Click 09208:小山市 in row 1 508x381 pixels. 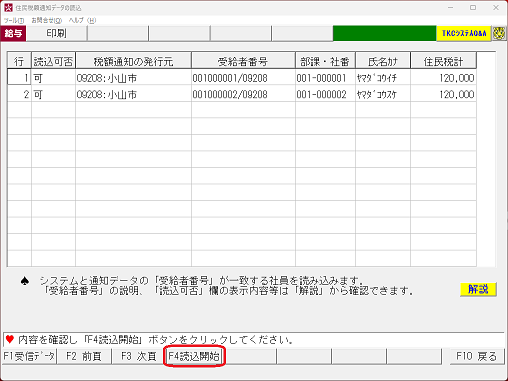coord(133,78)
